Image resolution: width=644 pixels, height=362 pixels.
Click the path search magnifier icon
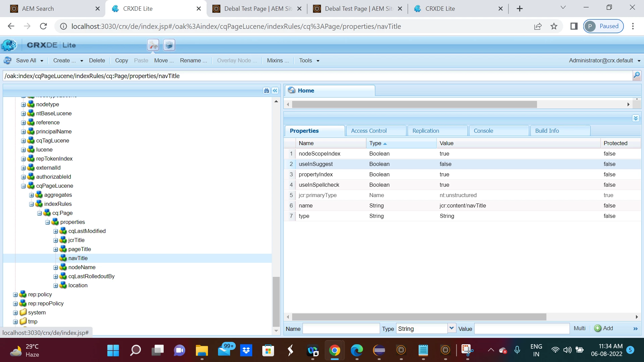(x=636, y=75)
